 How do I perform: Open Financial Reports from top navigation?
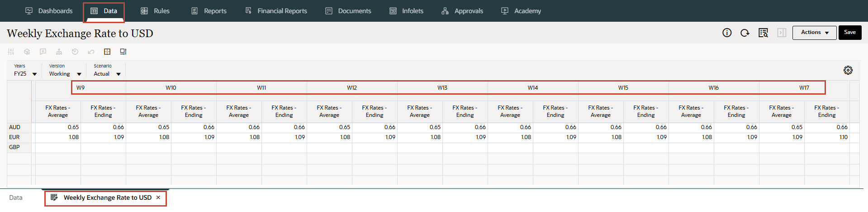click(x=276, y=11)
